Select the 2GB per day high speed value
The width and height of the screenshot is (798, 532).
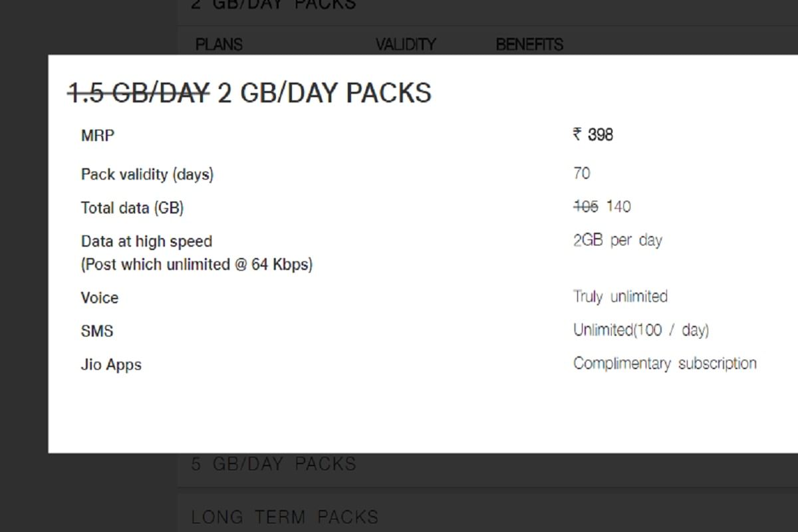[x=617, y=240]
